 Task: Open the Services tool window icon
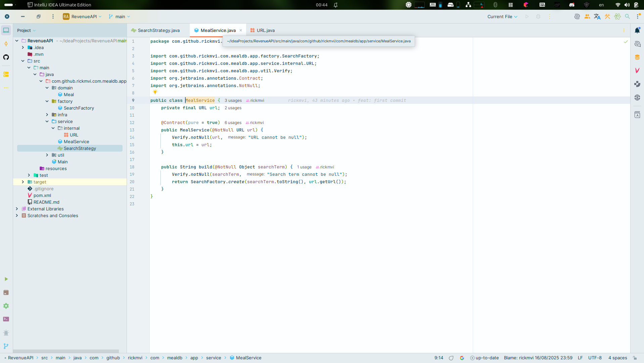(x=6, y=306)
